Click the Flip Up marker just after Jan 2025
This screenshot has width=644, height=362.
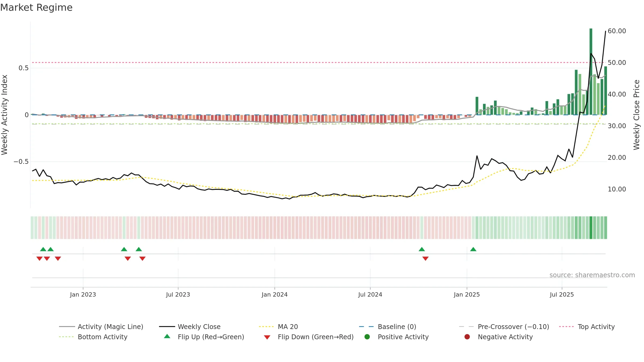[473, 249]
